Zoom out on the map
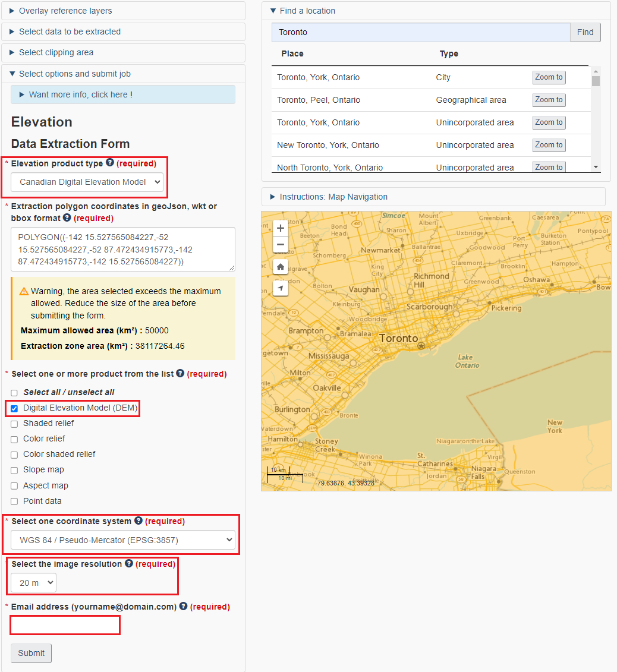Viewport: 617px width, 672px height. point(280,244)
